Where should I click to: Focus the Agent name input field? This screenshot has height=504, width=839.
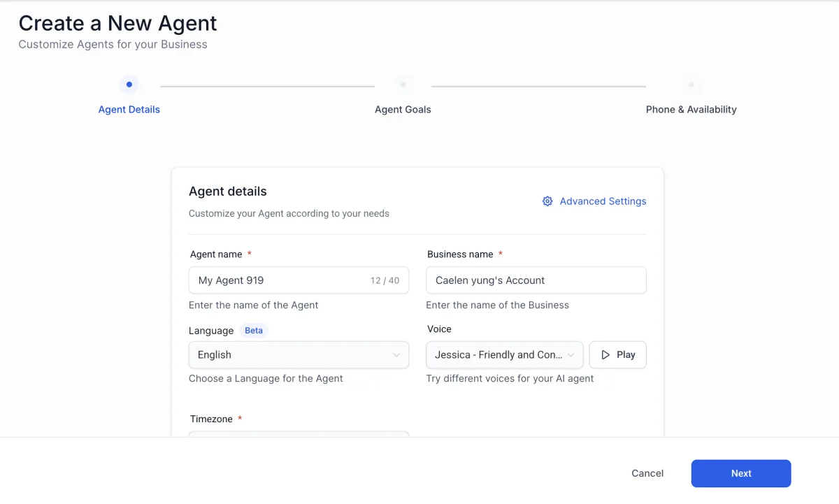coord(299,280)
